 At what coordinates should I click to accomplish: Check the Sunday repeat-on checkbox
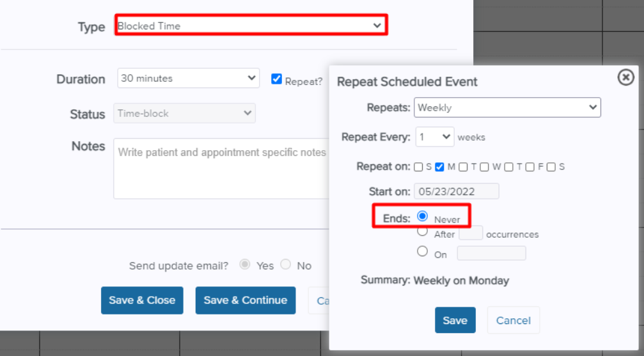418,167
